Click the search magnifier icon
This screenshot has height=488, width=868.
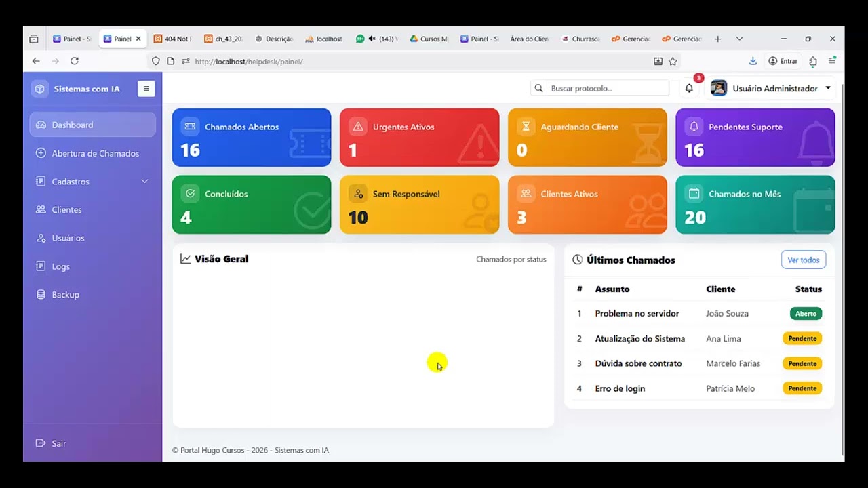pos(539,88)
